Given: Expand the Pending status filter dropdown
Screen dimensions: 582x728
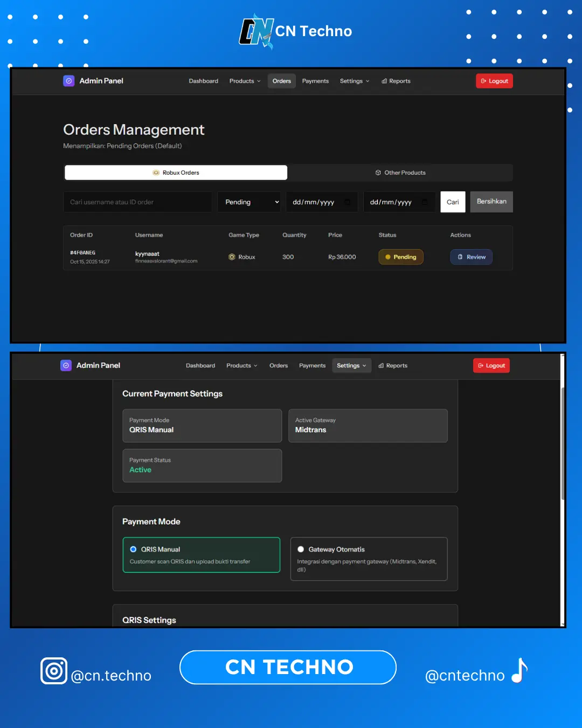Looking at the screenshot, I should coord(249,202).
